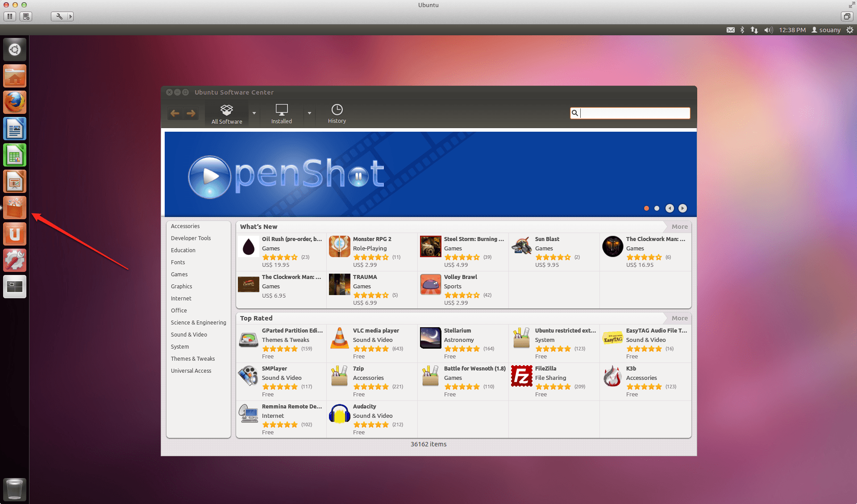Select first banner page dot
This screenshot has width=857, height=504.
click(646, 208)
